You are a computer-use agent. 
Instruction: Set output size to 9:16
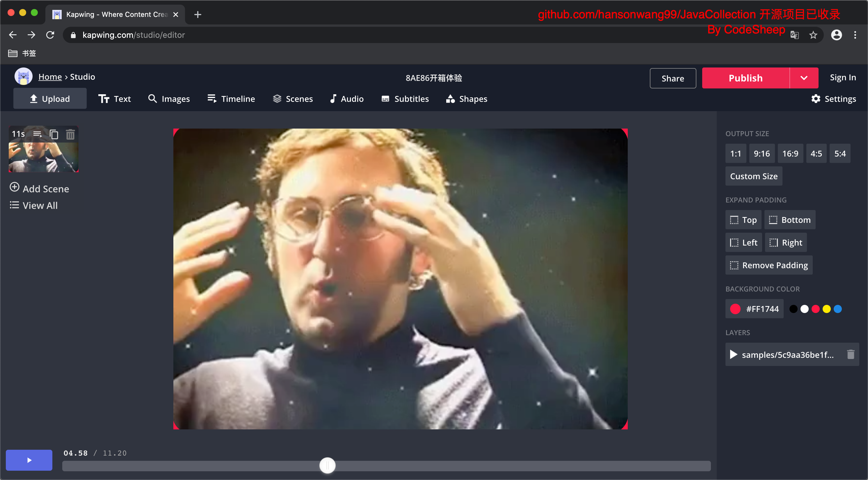762,153
